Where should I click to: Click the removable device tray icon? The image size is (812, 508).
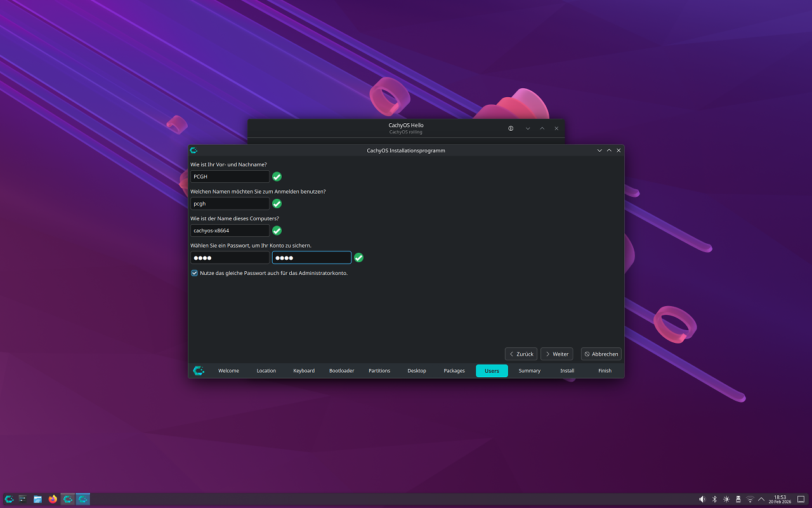pyautogui.click(x=738, y=499)
